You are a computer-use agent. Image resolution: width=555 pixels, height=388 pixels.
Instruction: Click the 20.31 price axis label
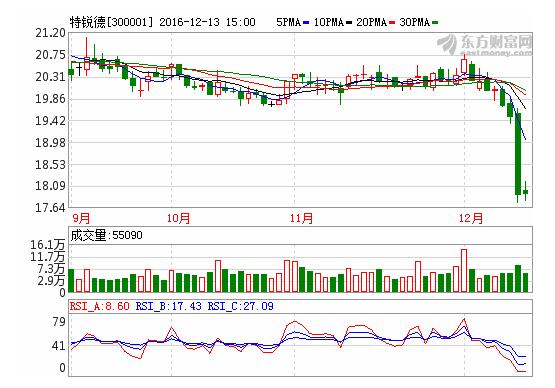50,77
